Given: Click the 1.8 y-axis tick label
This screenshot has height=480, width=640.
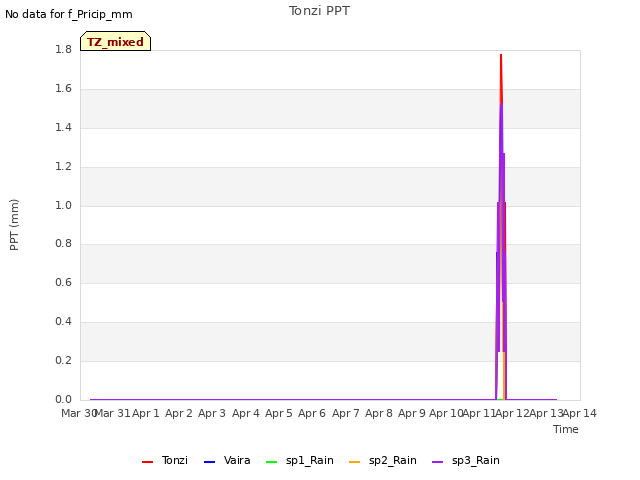Looking at the screenshot, I should [63, 50].
